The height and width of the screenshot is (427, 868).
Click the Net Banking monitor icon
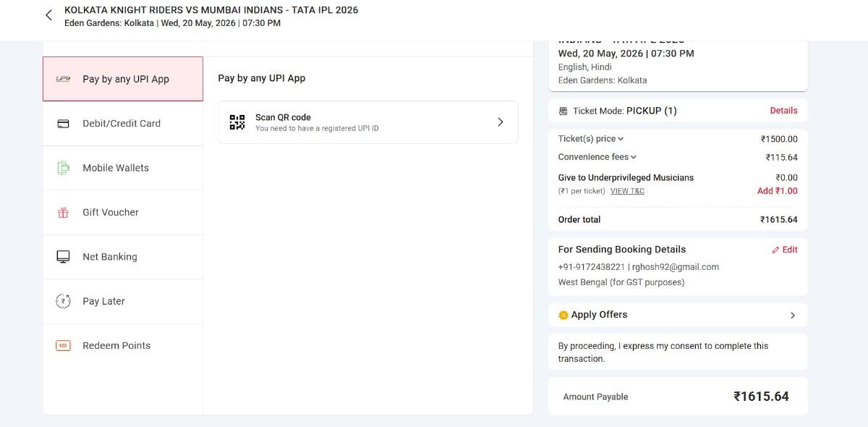[63, 257]
